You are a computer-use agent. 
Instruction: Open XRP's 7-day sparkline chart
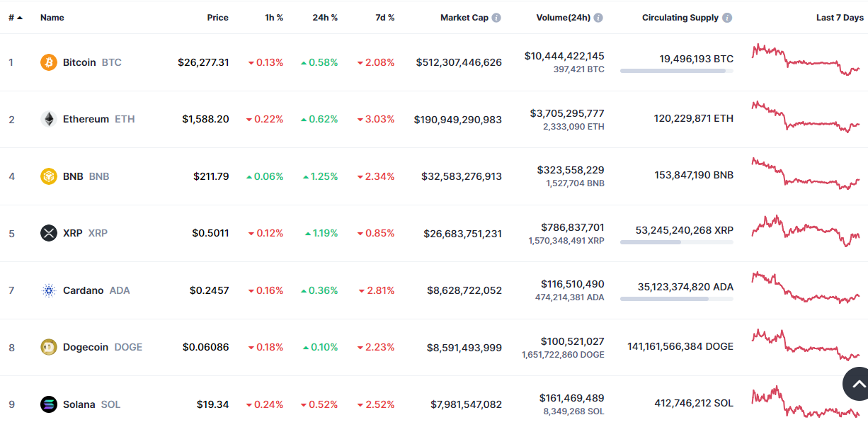click(x=806, y=231)
